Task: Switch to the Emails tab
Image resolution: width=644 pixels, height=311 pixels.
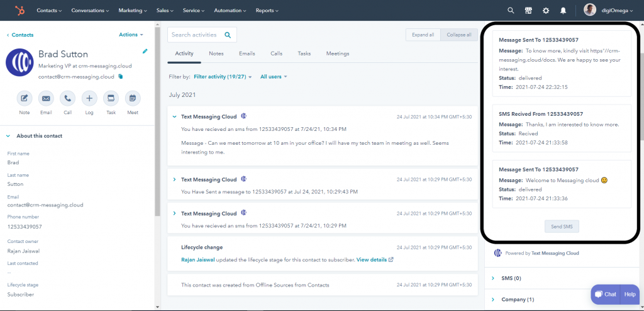Action: coord(247,54)
